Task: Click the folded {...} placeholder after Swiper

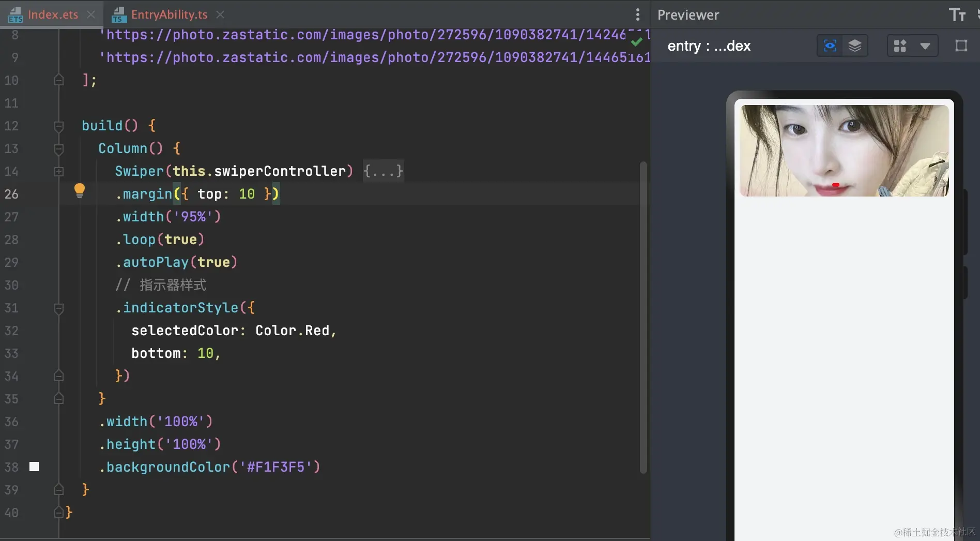Action: pyautogui.click(x=383, y=171)
